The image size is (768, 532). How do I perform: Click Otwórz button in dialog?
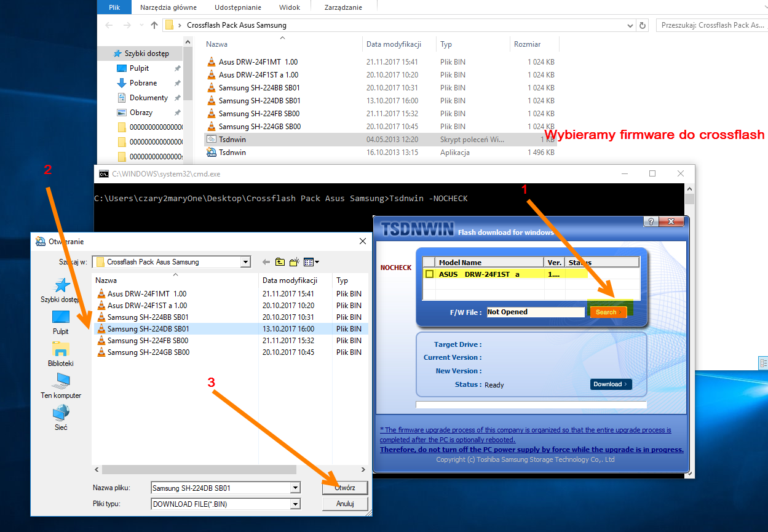345,488
